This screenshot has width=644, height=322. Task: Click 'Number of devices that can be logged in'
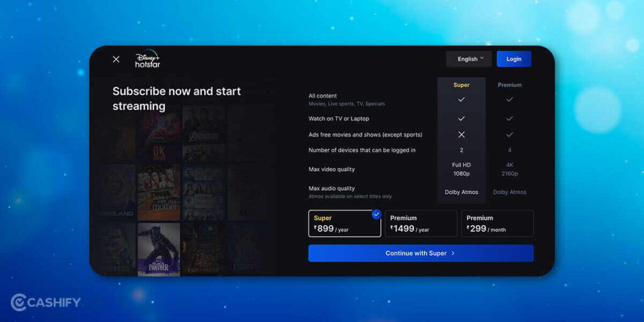point(362,150)
